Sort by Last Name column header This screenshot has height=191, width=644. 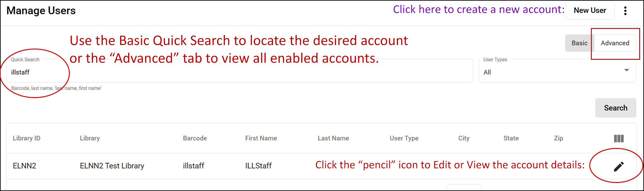333,138
